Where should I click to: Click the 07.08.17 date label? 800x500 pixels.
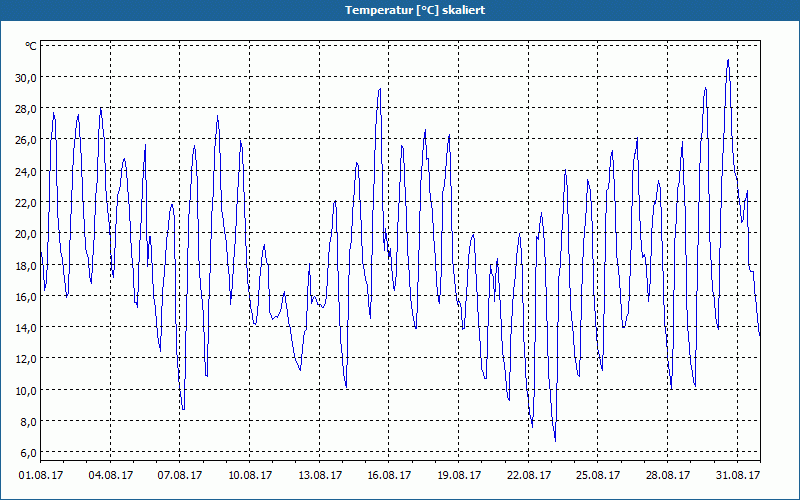180,475
